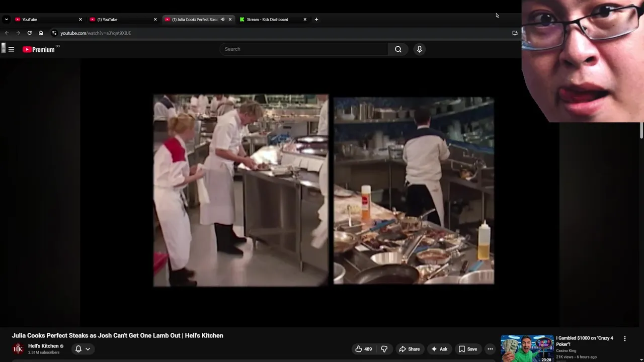Screen dimensions: 644x362
Task: Go back to previous page
Action: point(7,33)
